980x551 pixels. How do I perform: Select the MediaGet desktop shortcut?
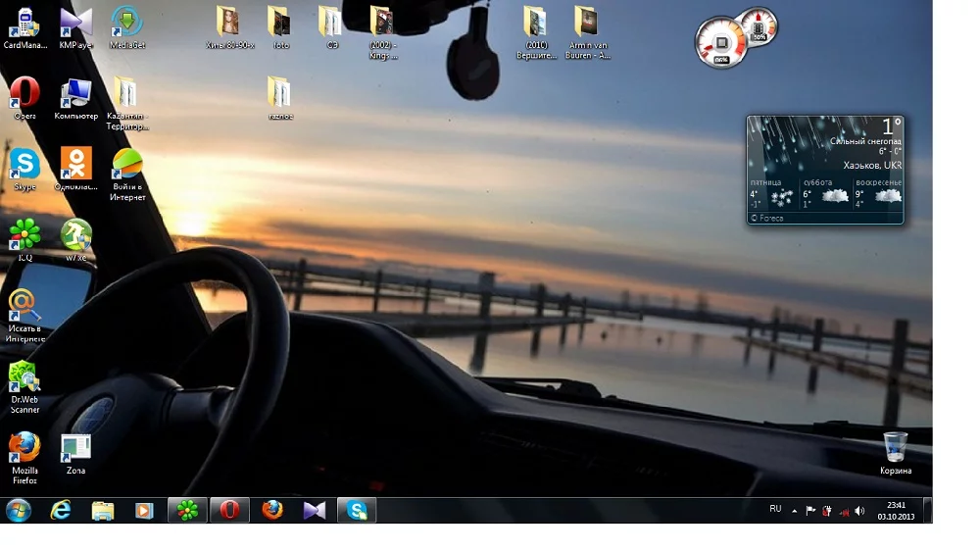pos(127,22)
